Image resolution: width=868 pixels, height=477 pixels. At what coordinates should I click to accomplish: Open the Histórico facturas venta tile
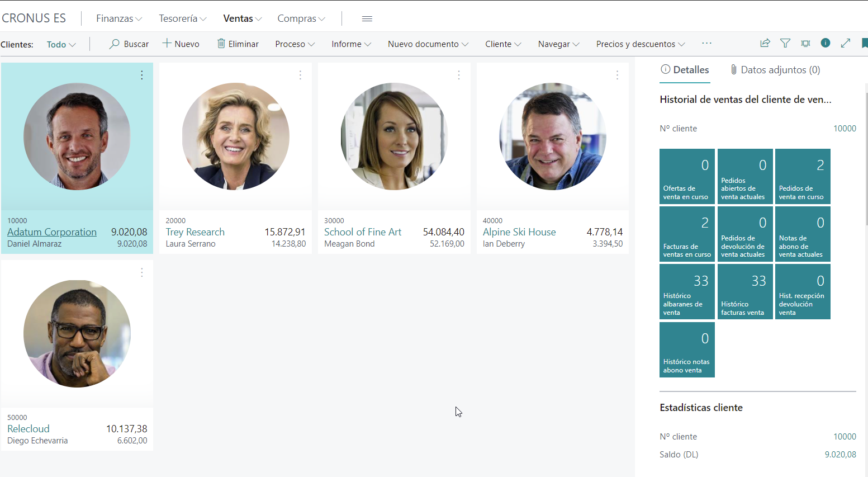[x=745, y=292]
